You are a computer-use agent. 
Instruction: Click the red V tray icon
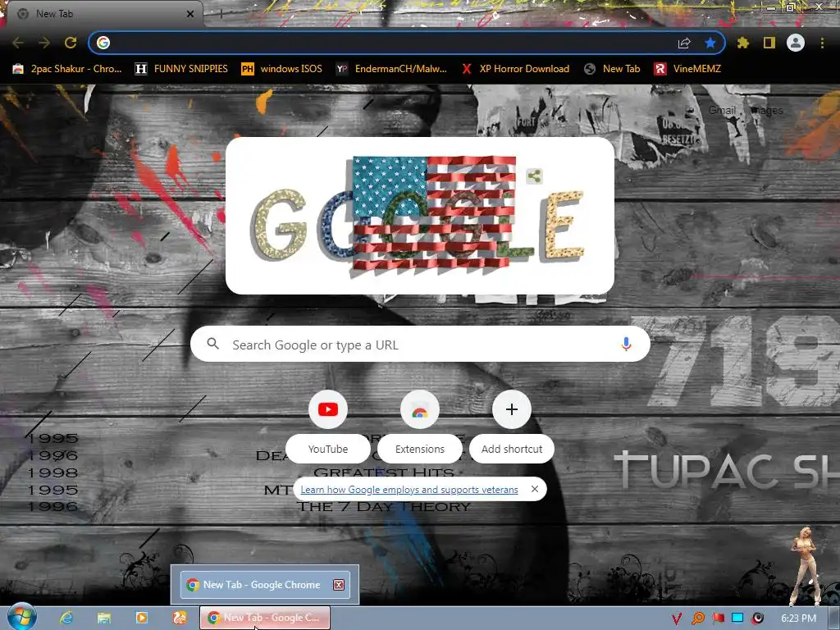(x=677, y=619)
